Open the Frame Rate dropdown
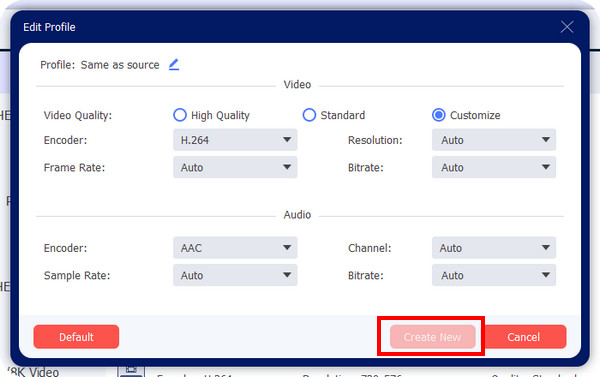Screen dimensions: 600x377 coord(235,167)
